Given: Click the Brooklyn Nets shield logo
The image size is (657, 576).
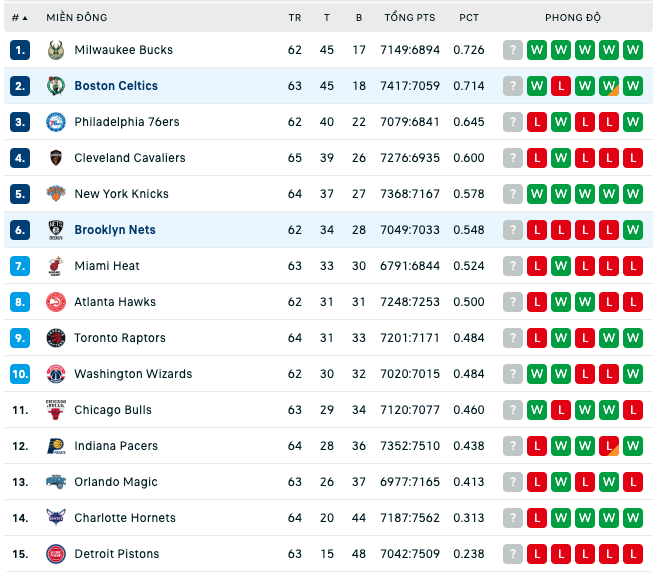Looking at the screenshot, I should click(x=56, y=230).
